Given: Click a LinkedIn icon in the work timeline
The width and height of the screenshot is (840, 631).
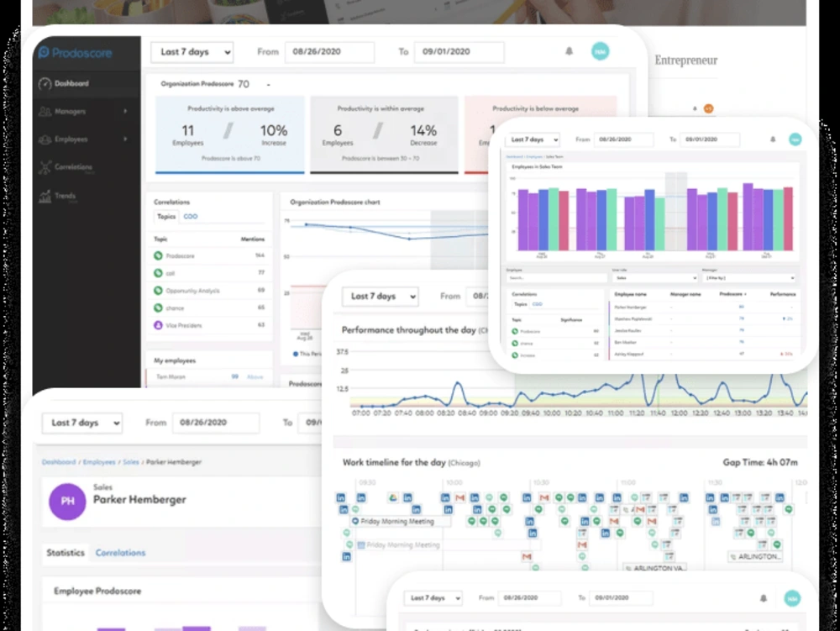Looking at the screenshot, I should [342, 497].
